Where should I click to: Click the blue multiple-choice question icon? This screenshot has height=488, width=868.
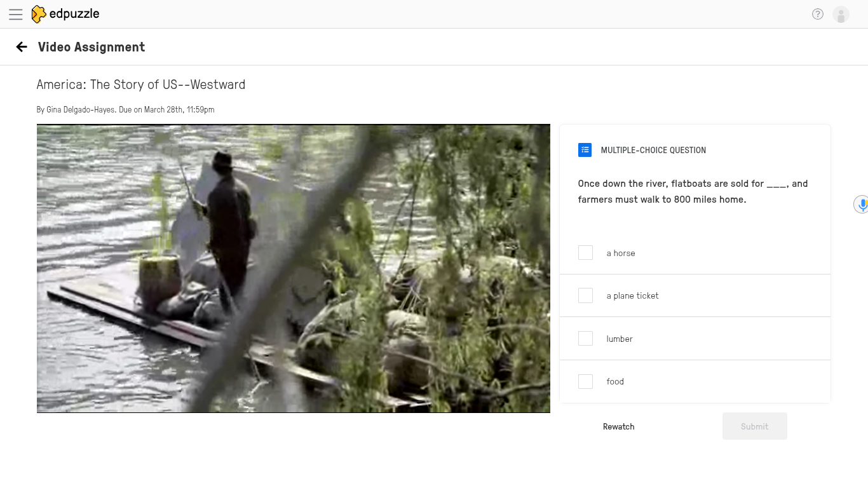point(585,150)
